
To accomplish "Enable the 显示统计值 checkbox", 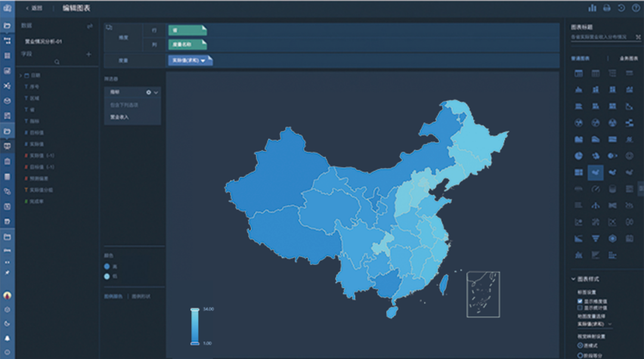I will click(580, 308).
